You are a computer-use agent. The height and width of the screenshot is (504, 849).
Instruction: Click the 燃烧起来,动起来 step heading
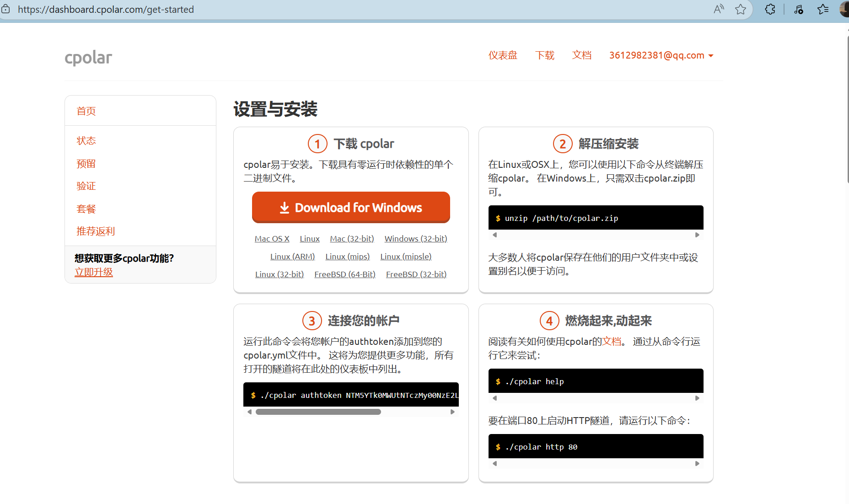(x=608, y=321)
